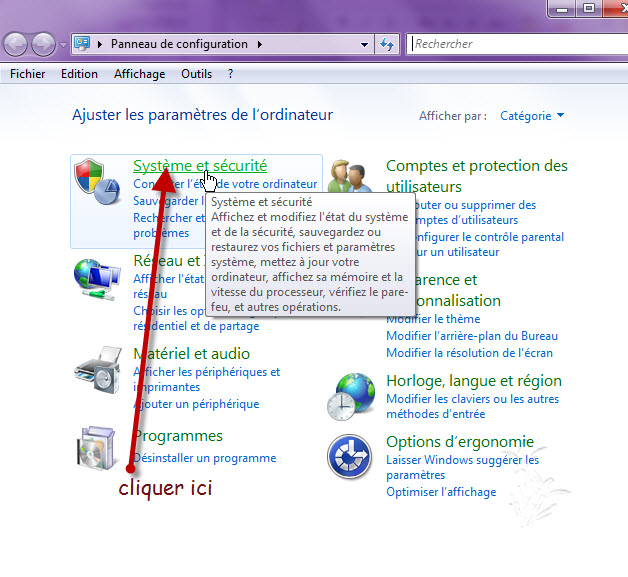Open the ? help menu

tap(230, 74)
